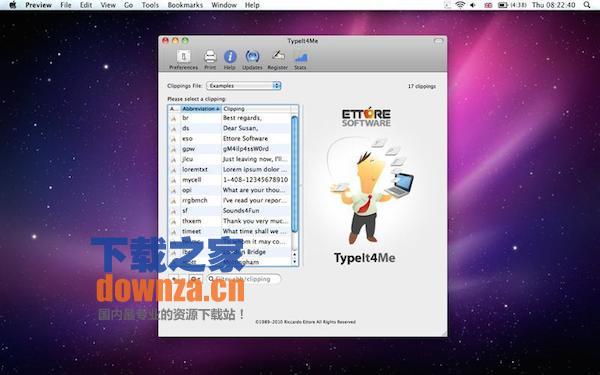The height and width of the screenshot is (375, 600).
Task: Sort by the Abbreviation column header
Action: click(201, 109)
